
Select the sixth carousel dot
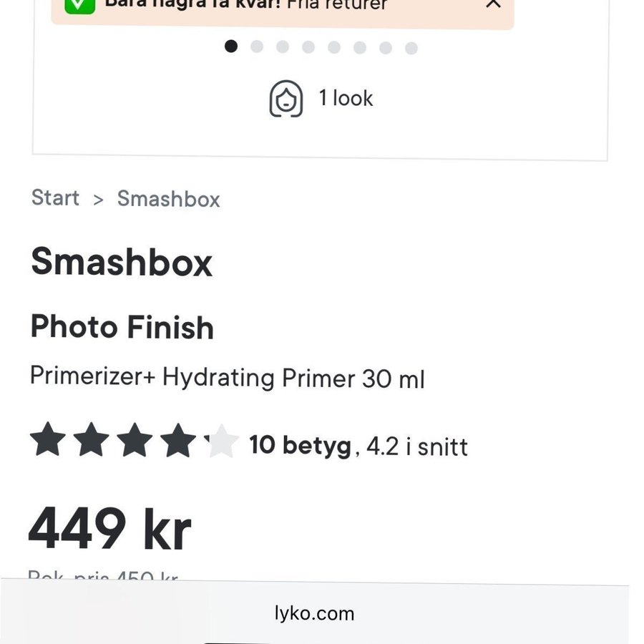click(360, 47)
